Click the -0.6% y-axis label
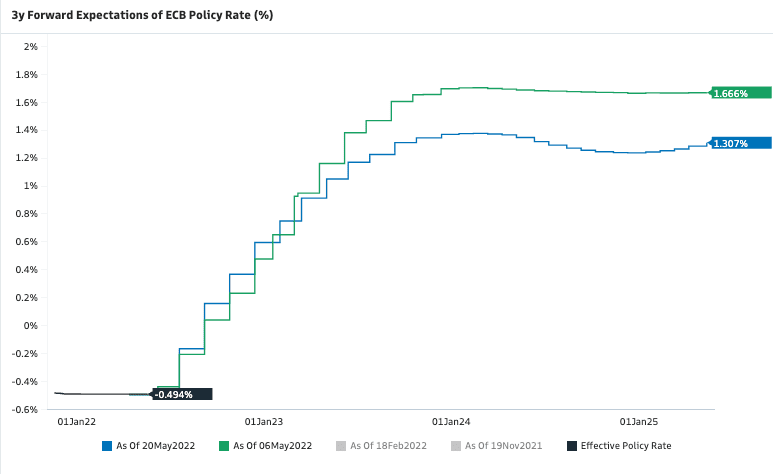 24,410
